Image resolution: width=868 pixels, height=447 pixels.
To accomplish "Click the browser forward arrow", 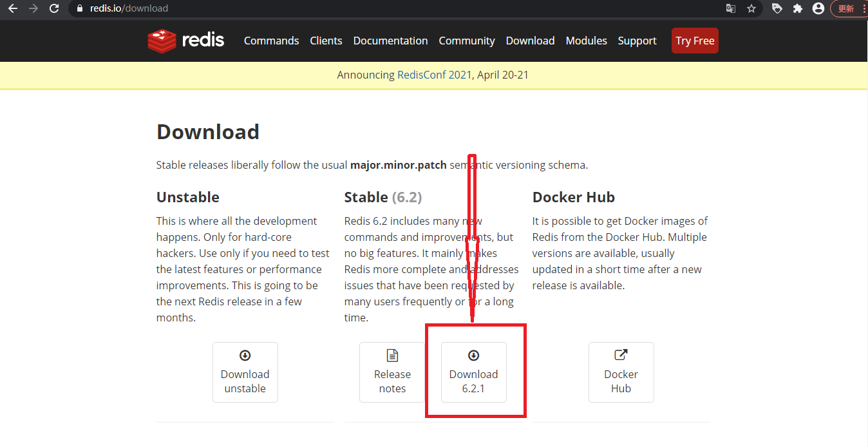I will (33, 8).
